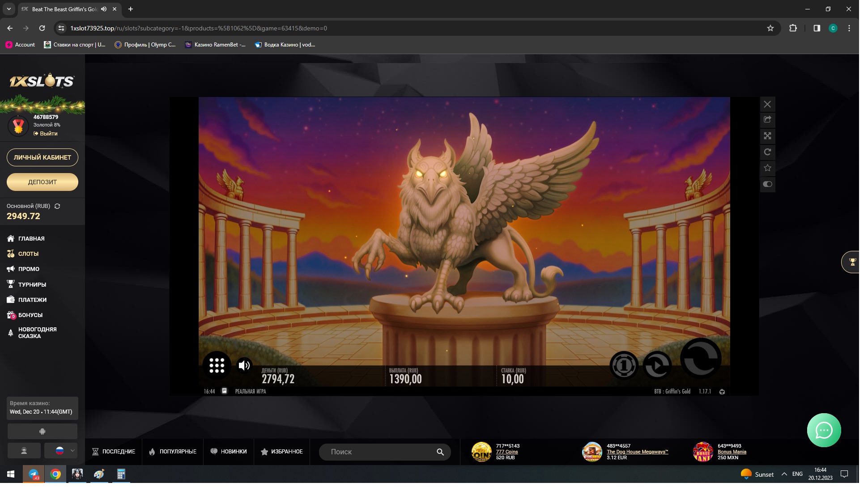Click the Поиск search field
The height and width of the screenshot is (491, 868).
click(x=380, y=452)
